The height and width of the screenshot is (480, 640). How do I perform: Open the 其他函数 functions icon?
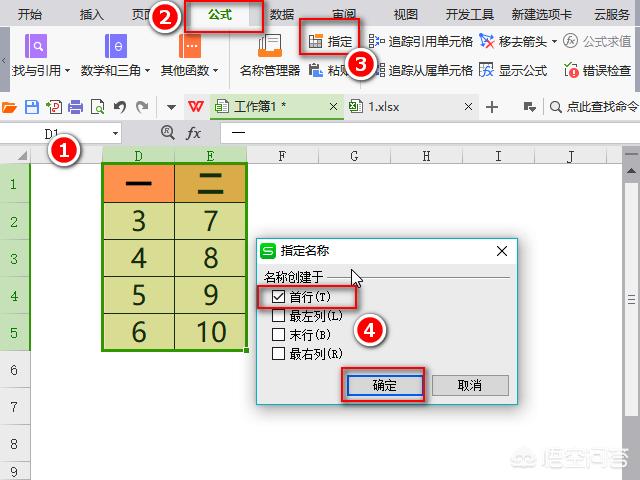[190, 46]
